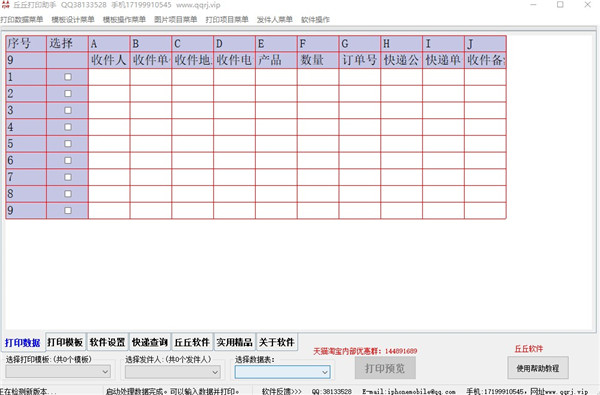Expand the 选择发件人 combo box
Viewport: 600px width, 395px height.
[173, 372]
